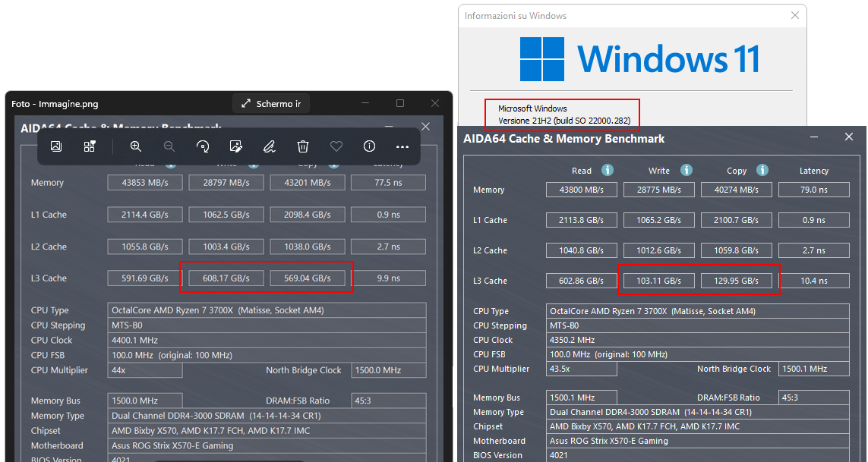The height and width of the screenshot is (462, 868).
Task: Click the 569.04 GB/s L3 copy field
Action: coord(308,278)
